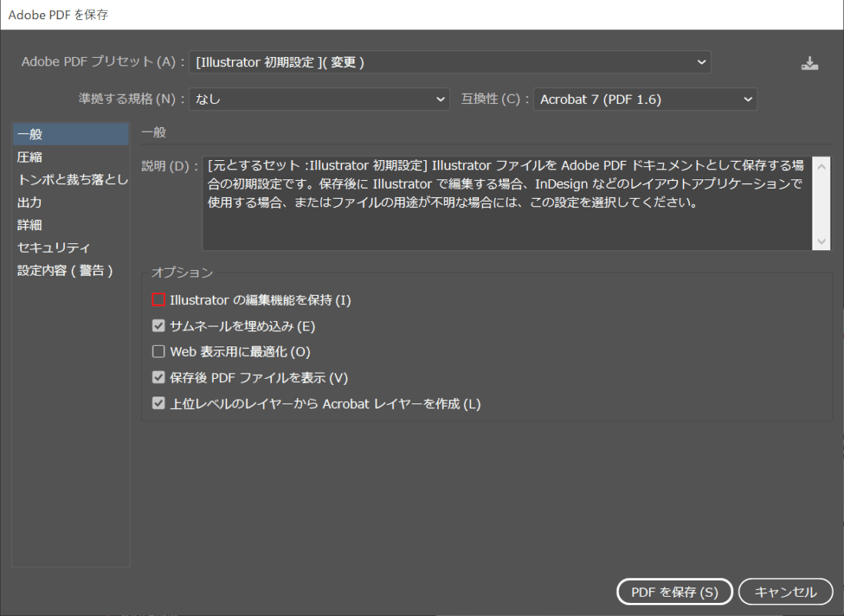Open the セキュリティ section

pos(71,247)
